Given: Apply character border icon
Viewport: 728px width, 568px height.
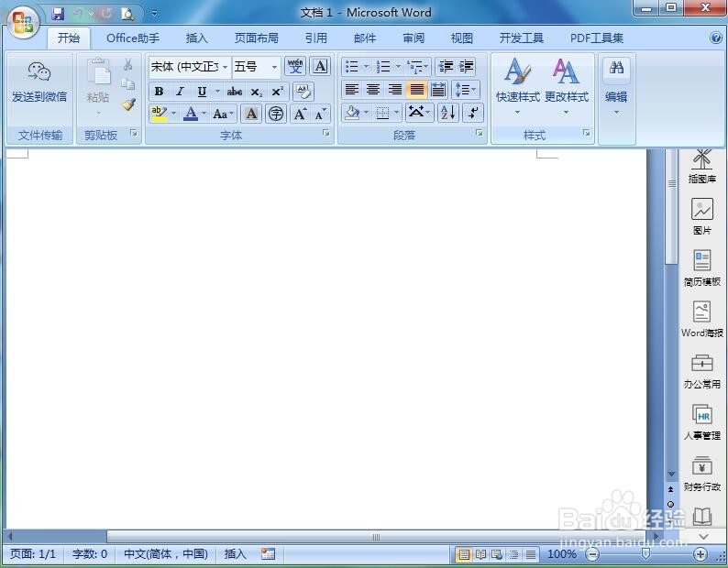Looking at the screenshot, I should click(320, 66).
